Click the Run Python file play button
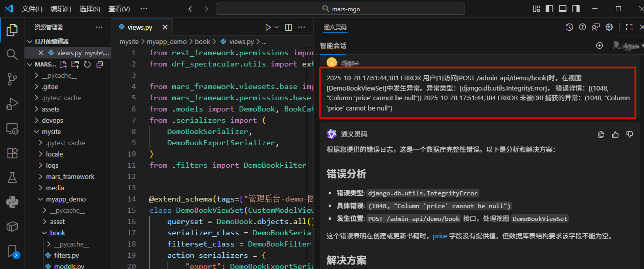The width and height of the screenshot is (644, 269). click(x=268, y=27)
